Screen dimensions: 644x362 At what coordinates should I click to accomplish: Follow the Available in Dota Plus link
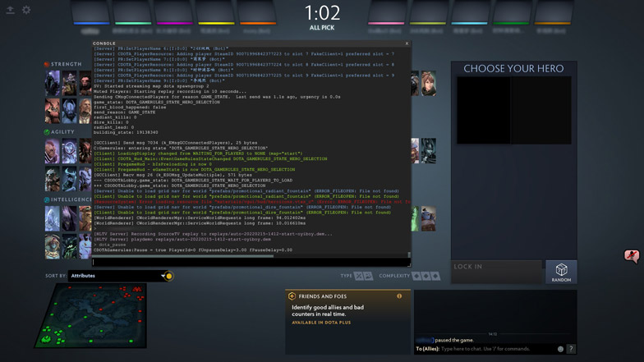pyautogui.click(x=321, y=323)
